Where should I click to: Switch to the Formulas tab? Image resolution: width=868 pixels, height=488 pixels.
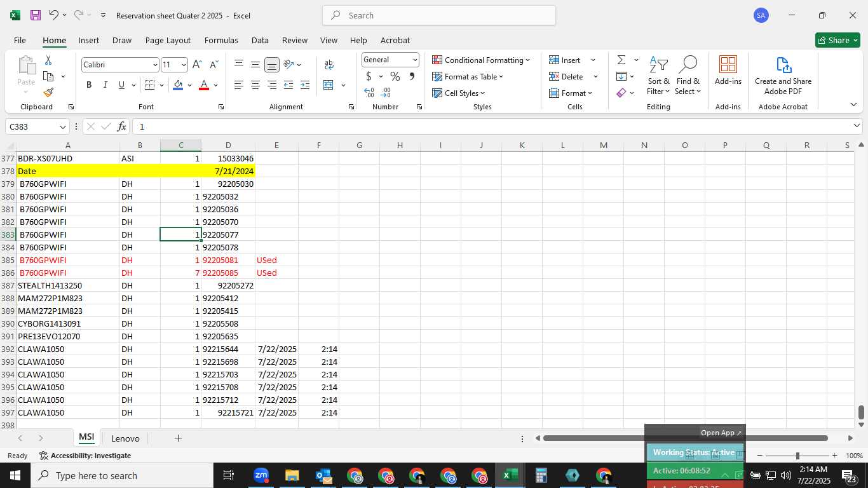(x=221, y=40)
